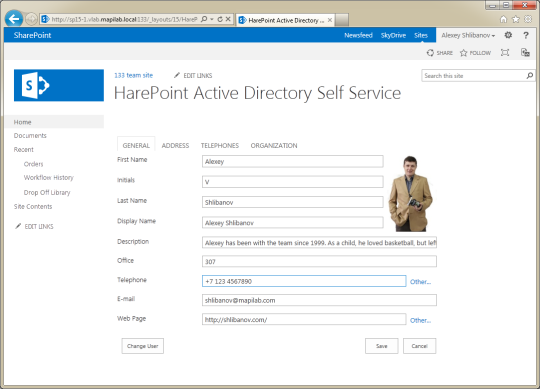Click the site search magnifier icon
This screenshot has height=389, width=540.
(x=530, y=76)
